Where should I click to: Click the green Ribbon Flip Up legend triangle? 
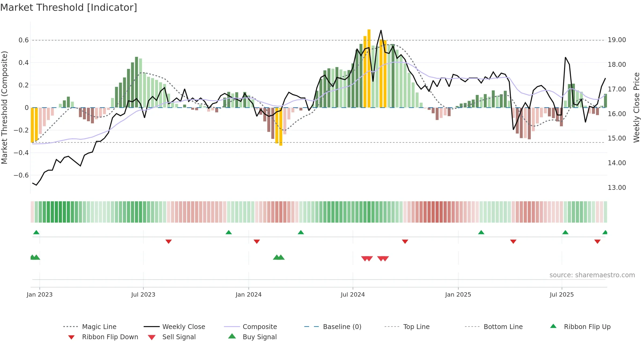pos(553,326)
